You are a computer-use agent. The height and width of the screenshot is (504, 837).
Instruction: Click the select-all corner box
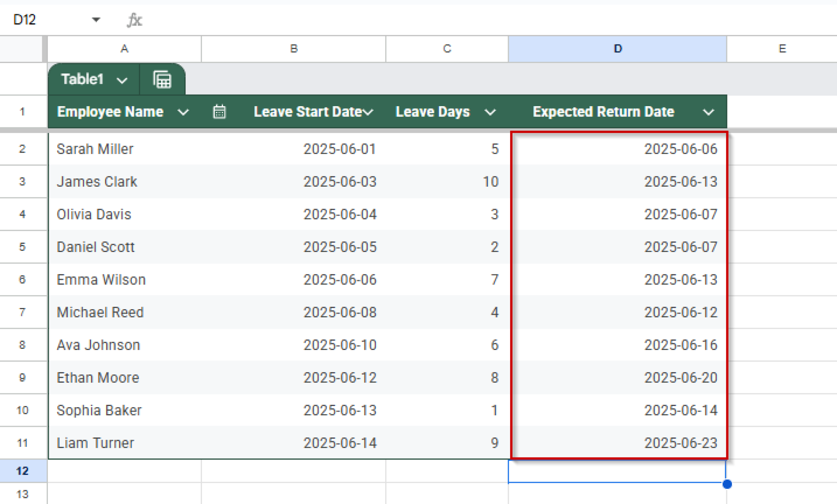tap(21, 49)
